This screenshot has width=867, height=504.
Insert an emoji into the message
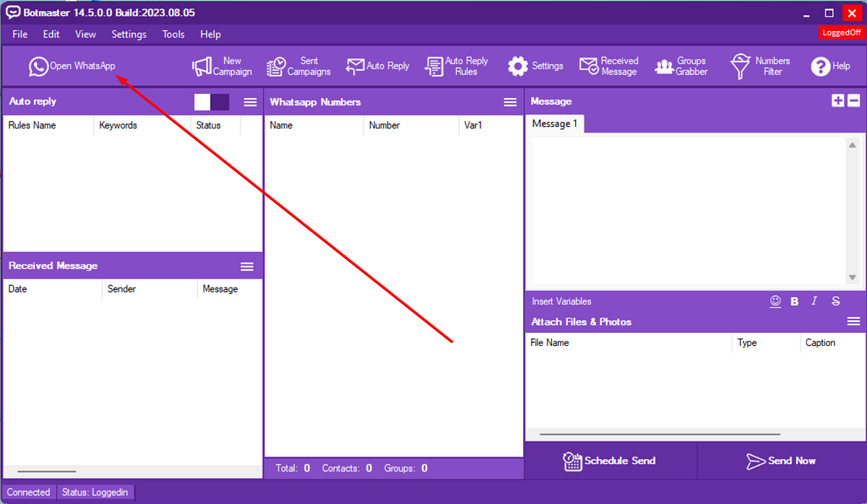pyautogui.click(x=775, y=301)
